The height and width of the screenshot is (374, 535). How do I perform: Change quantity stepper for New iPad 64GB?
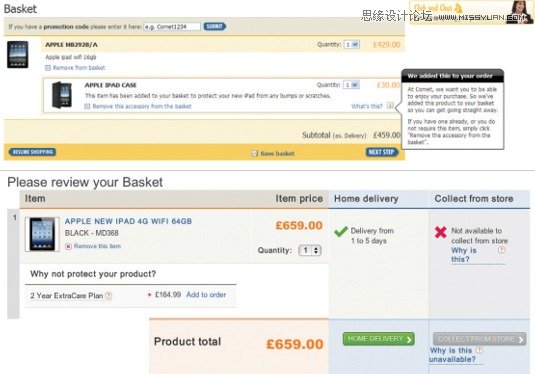point(310,250)
